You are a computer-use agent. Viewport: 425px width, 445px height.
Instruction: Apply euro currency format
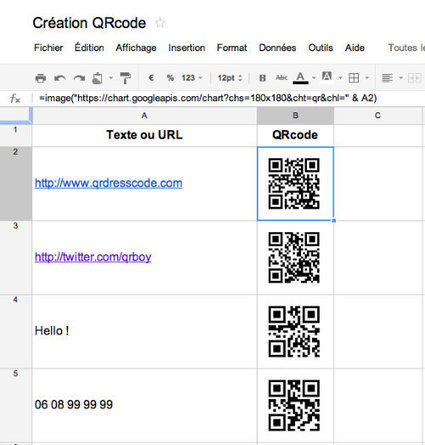pos(151,78)
